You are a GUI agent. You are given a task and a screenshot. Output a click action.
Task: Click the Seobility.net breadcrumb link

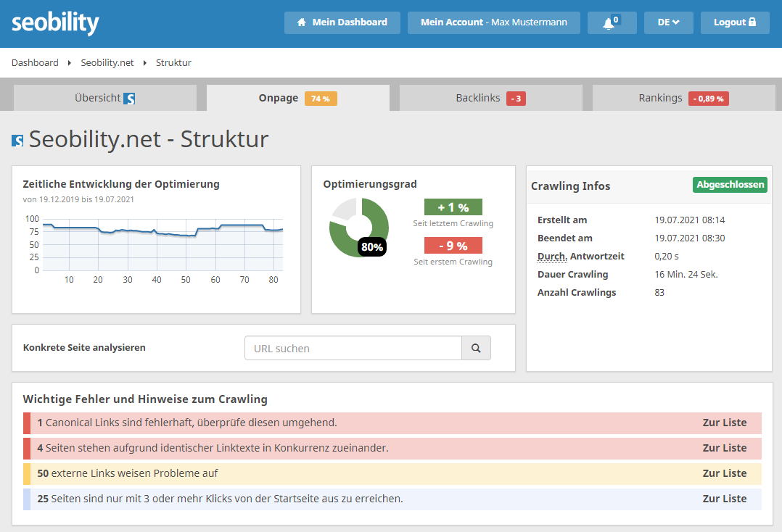107,63
